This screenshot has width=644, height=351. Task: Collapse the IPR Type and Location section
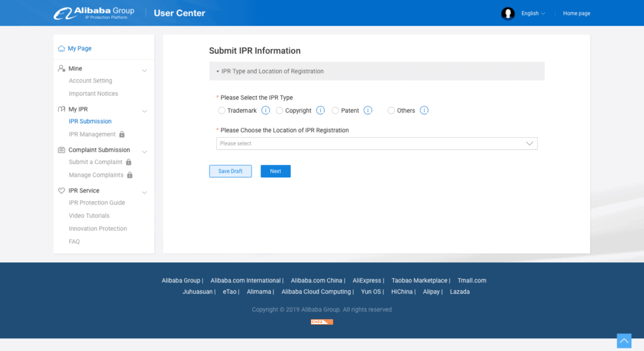pos(218,72)
